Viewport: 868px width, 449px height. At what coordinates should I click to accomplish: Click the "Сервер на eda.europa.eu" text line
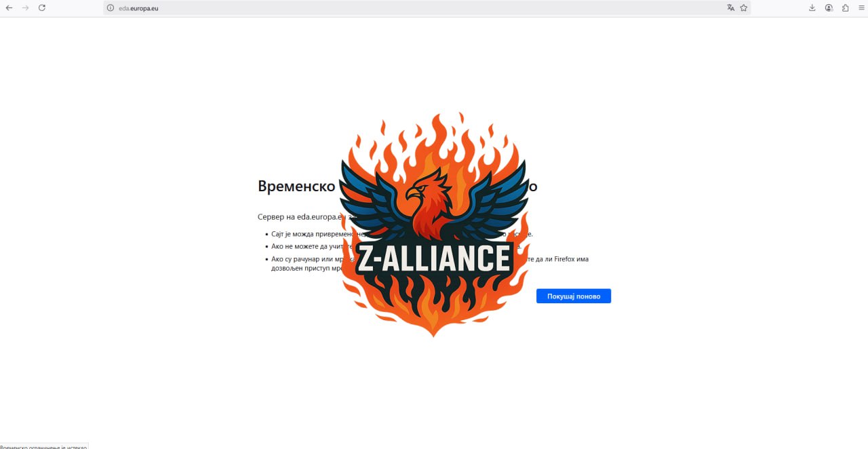[302, 217]
